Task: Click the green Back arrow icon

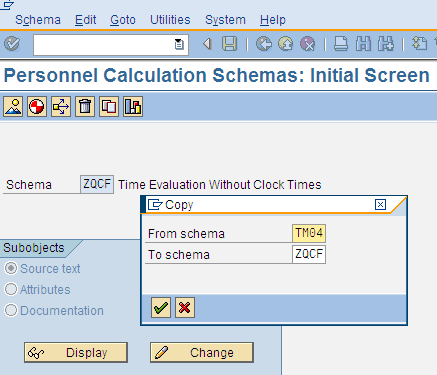Action: coord(264,44)
